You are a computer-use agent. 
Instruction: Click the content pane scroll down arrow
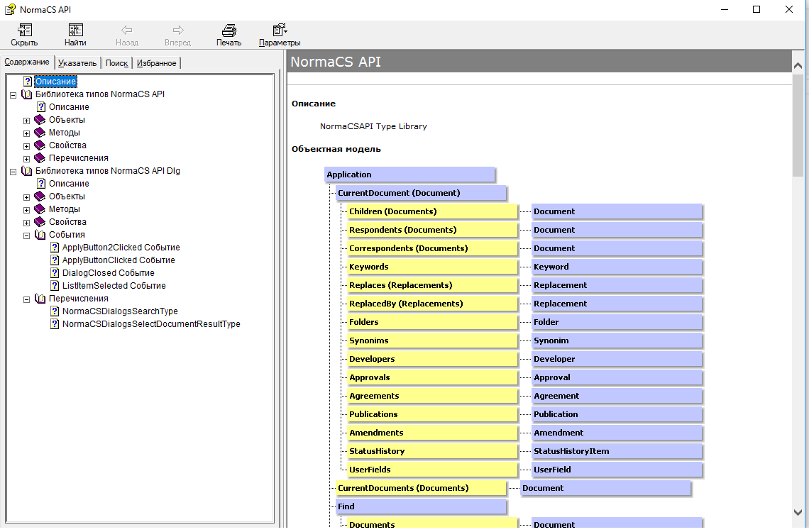(x=798, y=512)
